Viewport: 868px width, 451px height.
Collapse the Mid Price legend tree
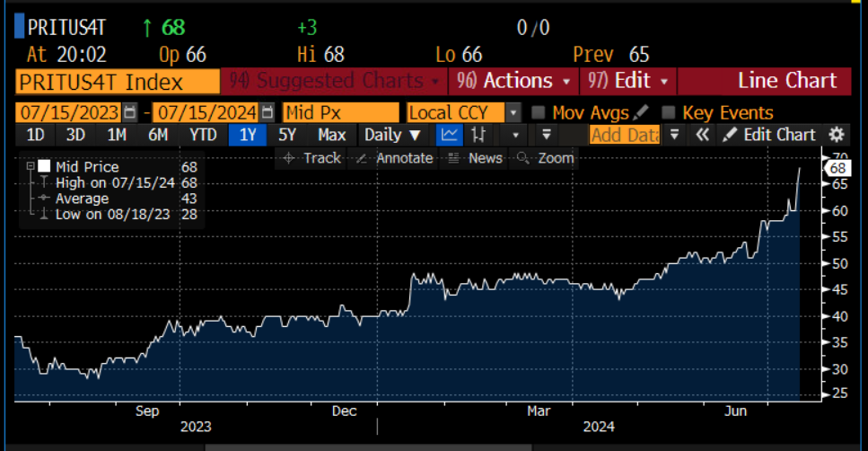tap(31, 167)
